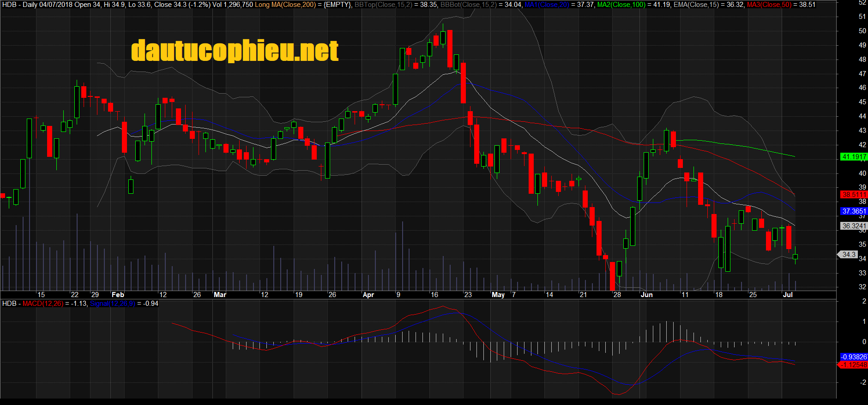The width and height of the screenshot is (868, 405).
Task: Click the 34.3 last price marker
Action: (x=849, y=255)
